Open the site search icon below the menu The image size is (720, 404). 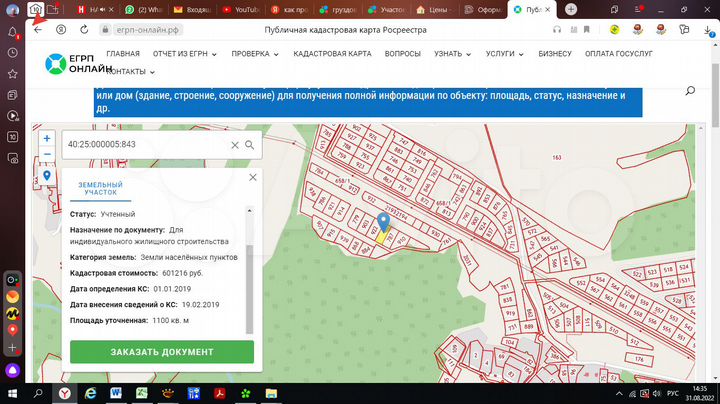tap(690, 91)
